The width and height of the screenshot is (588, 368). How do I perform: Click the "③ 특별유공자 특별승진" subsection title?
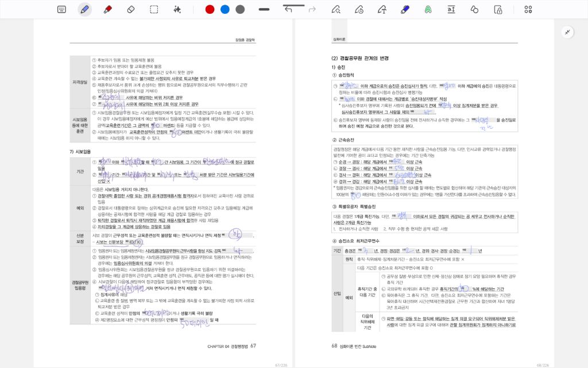(354, 207)
